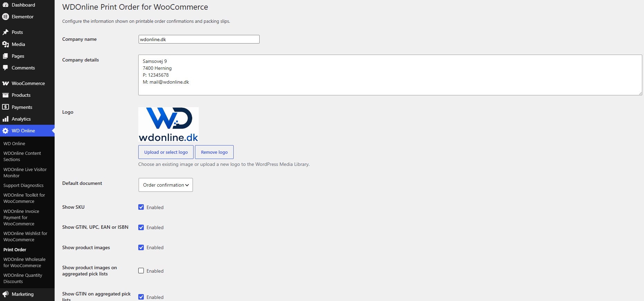Click the Media library icon

6,44
